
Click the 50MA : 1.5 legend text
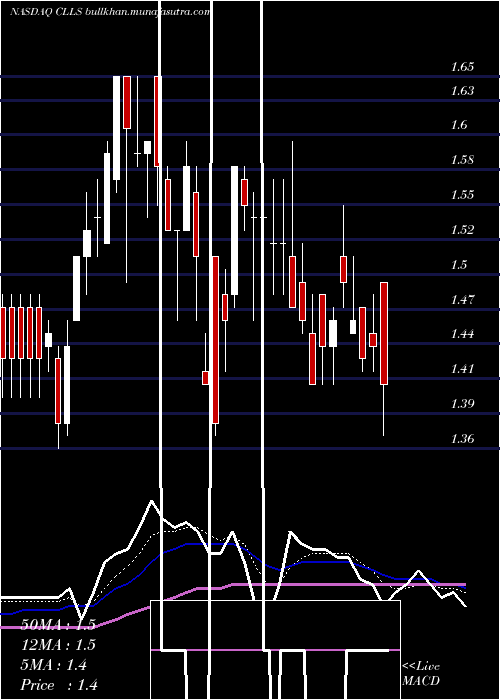[x=58, y=625]
